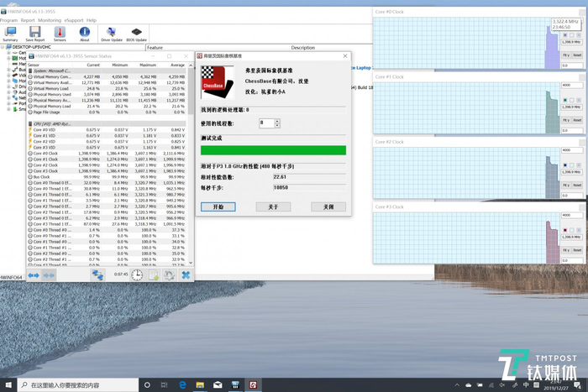Image resolution: width=588 pixels, height=392 pixels.
Task: Adjust the thread count spinner arrows
Action: [276, 123]
